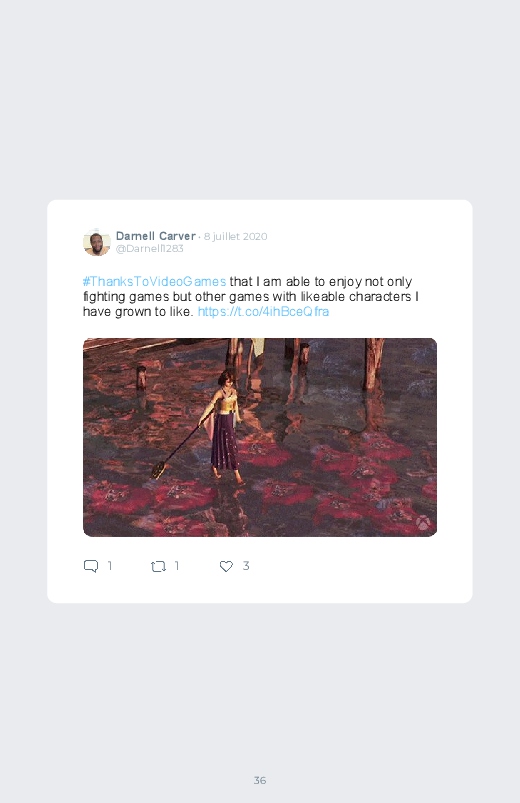
Task: Click the reply count next to the bubble
Action: (110, 566)
